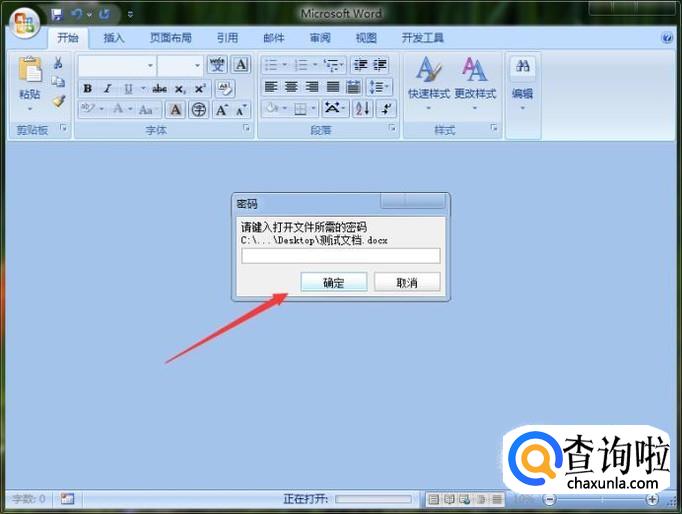Click the 取消 button
This screenshot has height=514, width=682.
[x=407, y=283]
